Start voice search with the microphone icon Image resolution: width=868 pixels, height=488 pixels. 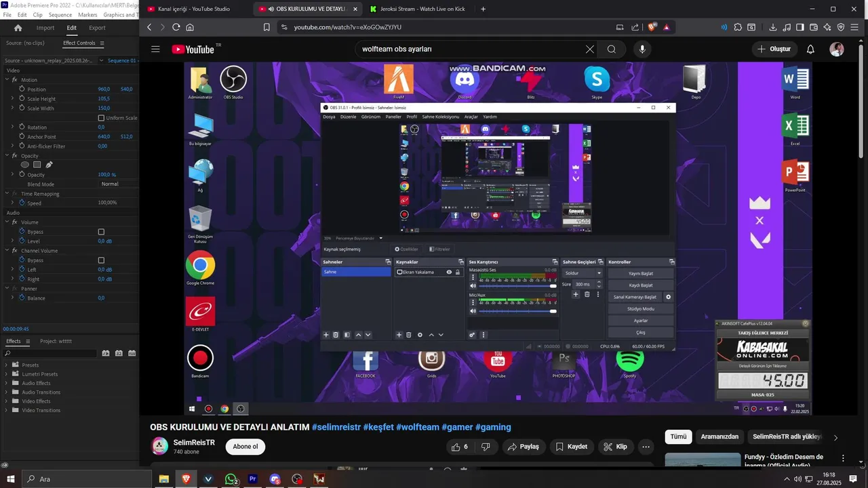coord(642,49)
